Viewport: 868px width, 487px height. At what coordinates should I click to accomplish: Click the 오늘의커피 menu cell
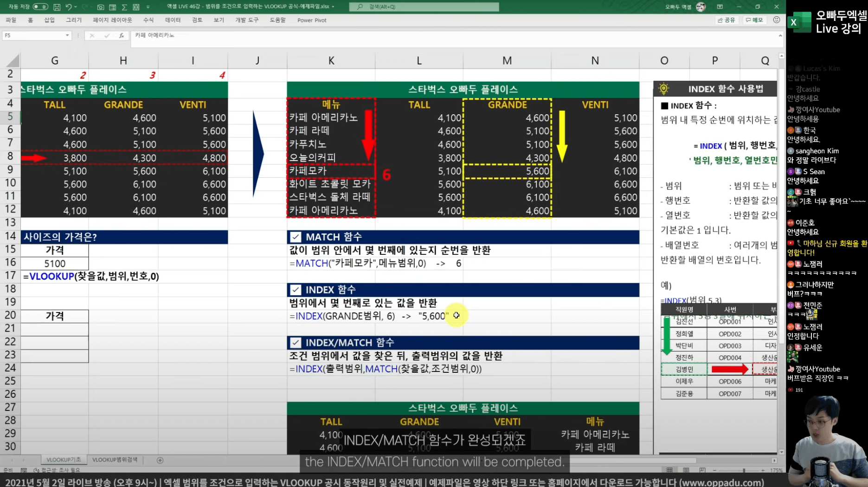click(x=331, y=158)
